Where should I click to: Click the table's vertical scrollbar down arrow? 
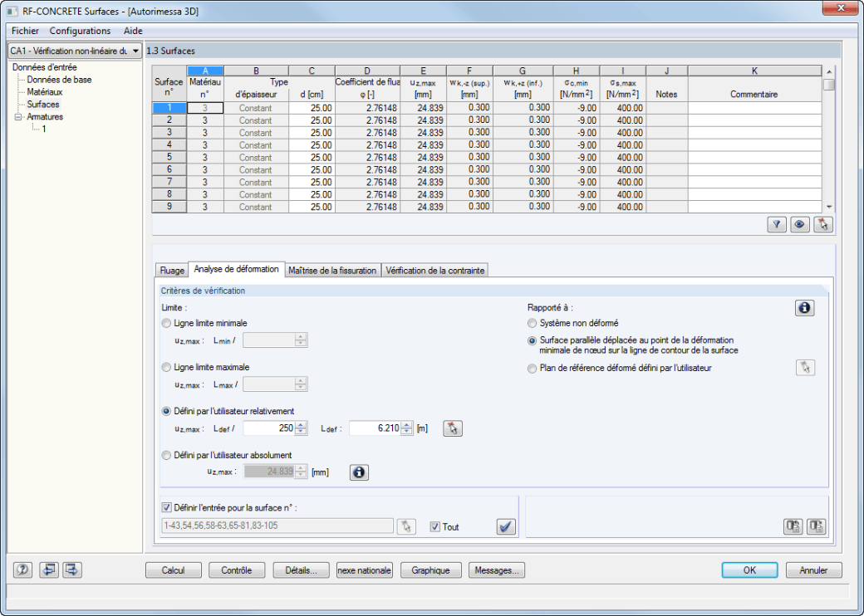(x=829, y=207)
